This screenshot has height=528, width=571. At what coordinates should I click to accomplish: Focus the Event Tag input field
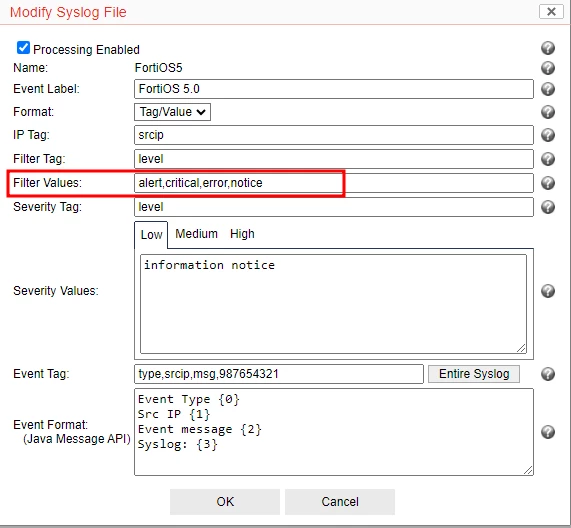tap(279, 374)
